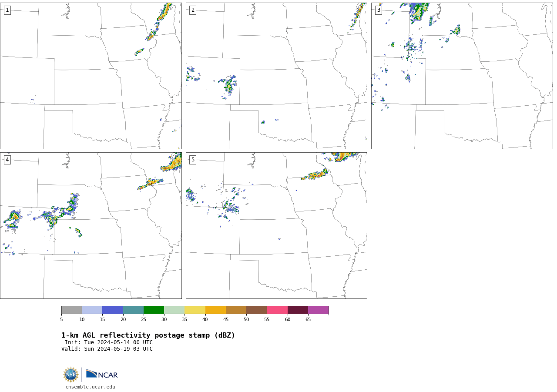Image resolution: width=557 pixels, height=392 pixels.
Task: Select the dark green 25-30 dBZ swatch
Action: (154, 310)
